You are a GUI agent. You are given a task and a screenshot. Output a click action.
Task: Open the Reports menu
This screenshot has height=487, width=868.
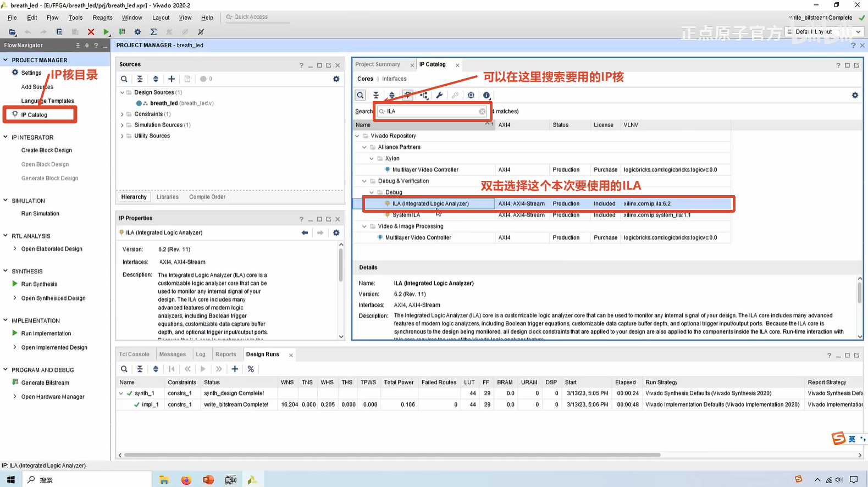coord(103,18)
